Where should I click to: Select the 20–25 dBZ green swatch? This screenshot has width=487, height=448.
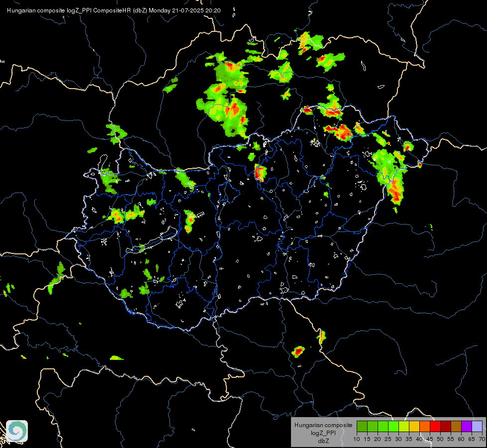(x=383, y=426)
